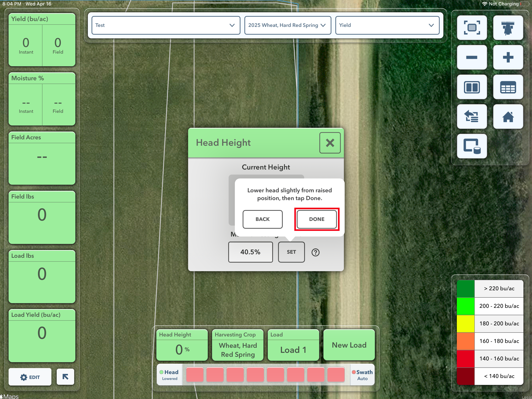Select dark green > 220 bu/ac swatch

pyautogui.click(x=465, y=288)
